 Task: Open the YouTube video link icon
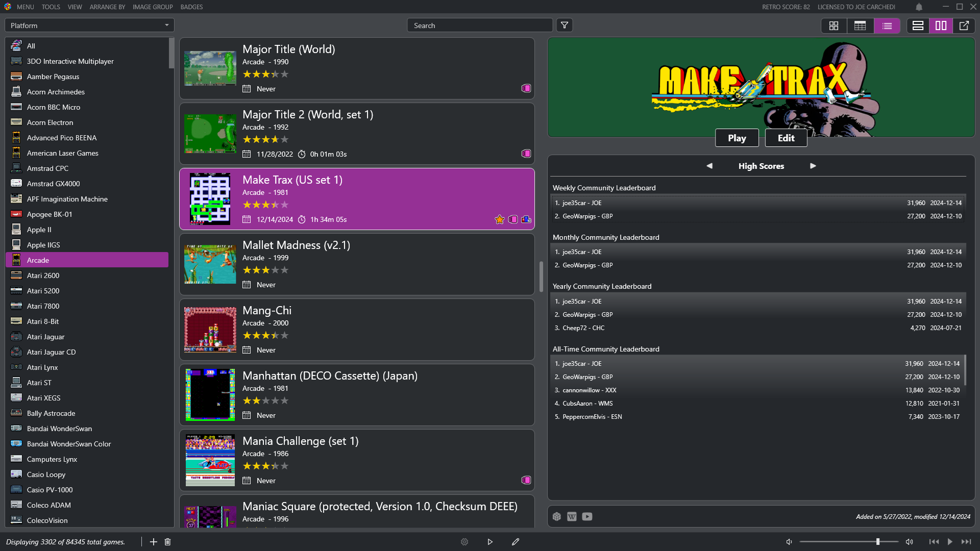pos(587,517)
